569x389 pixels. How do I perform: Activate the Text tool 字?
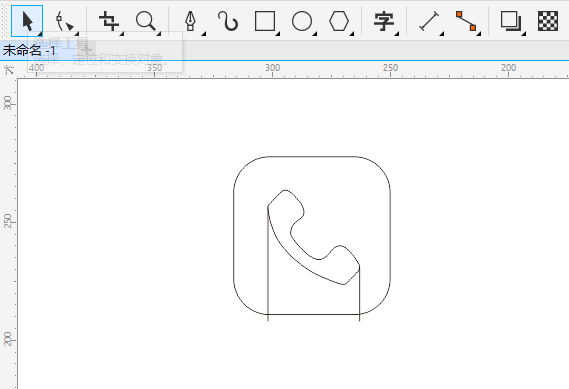pos(384,21)
